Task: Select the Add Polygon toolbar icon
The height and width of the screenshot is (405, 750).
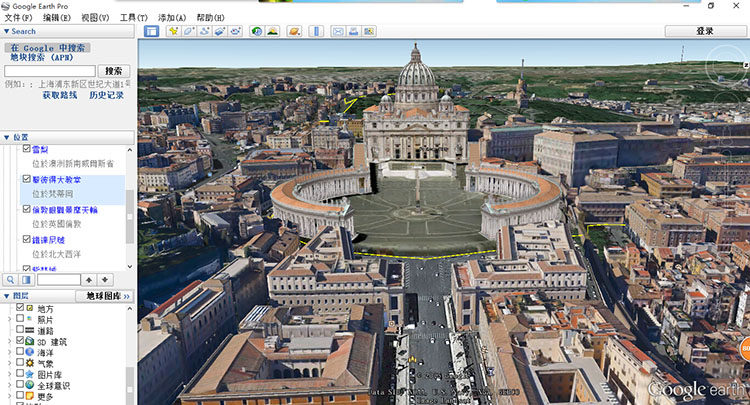Action: (x=188, y=31)
